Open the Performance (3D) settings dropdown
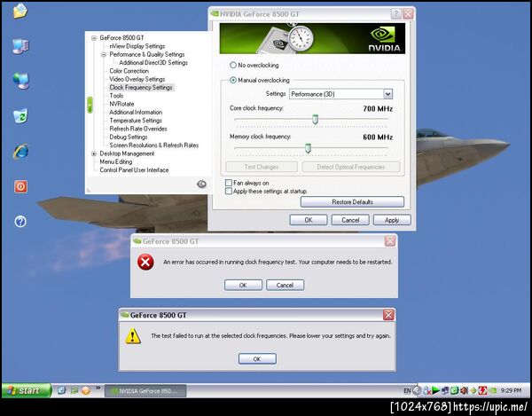The height and width of the screenshot is (416, 532). tap(387, 94)
